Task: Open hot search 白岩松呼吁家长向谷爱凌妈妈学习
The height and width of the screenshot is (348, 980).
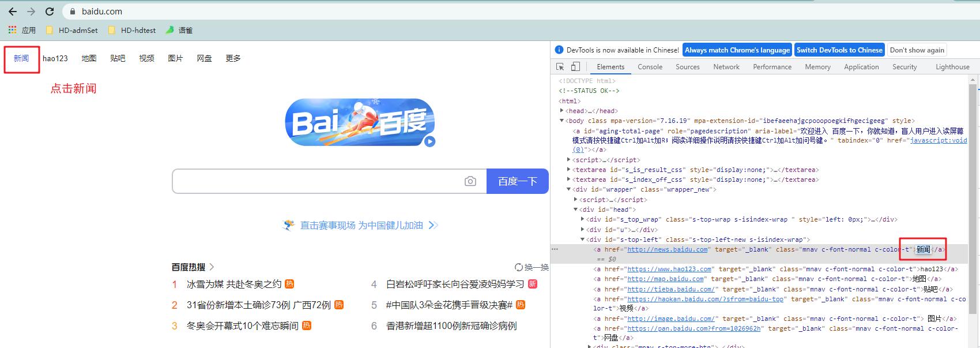Action: click(455, 284)
